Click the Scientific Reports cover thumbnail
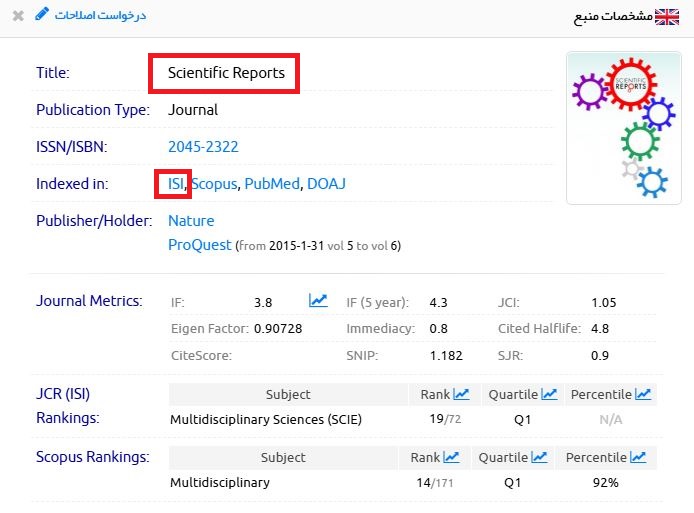This screenshot has height=513, width=694. click(x=623, y=128)
